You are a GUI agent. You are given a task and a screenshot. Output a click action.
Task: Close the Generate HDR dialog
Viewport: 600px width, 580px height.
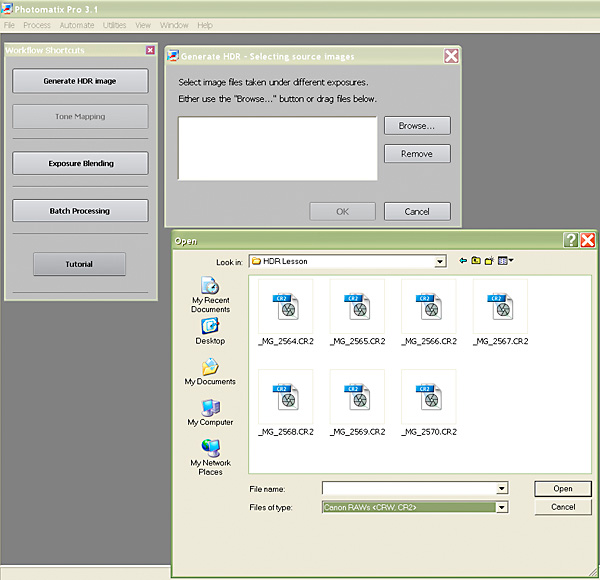(x=451, y=56)
